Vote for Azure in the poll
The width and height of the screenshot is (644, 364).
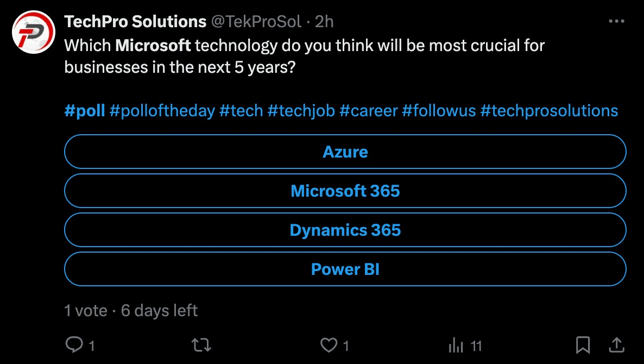(345, 152)
